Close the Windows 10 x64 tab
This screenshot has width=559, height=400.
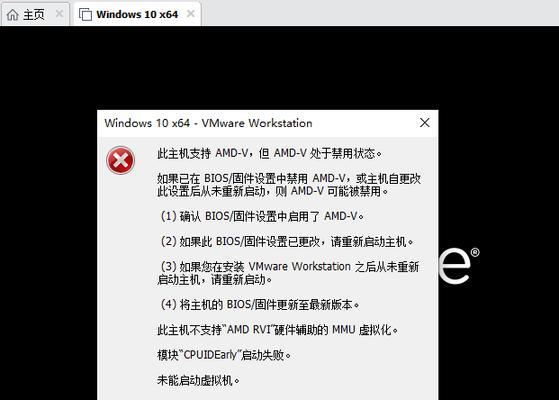191,14
